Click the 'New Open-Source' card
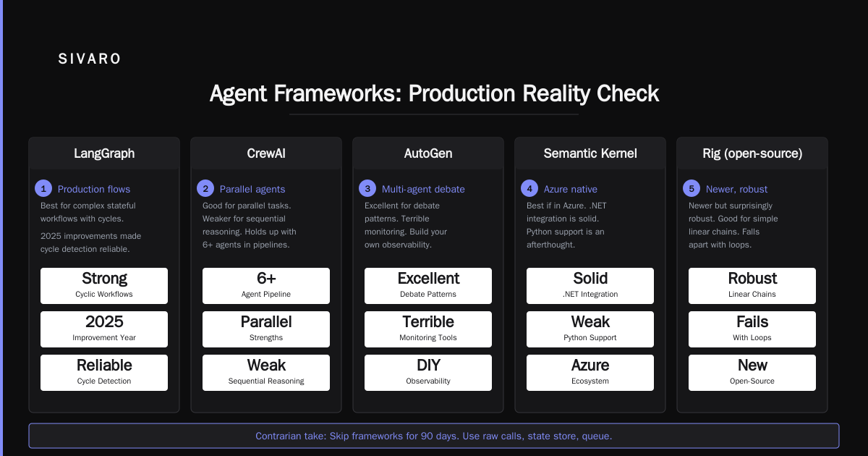 [x=752, y=373]
